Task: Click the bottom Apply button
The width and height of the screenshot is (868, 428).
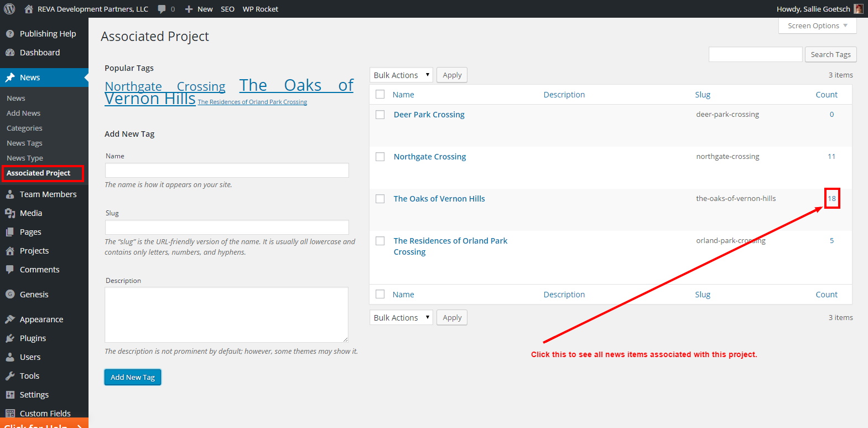Action: tap(452, 317)
